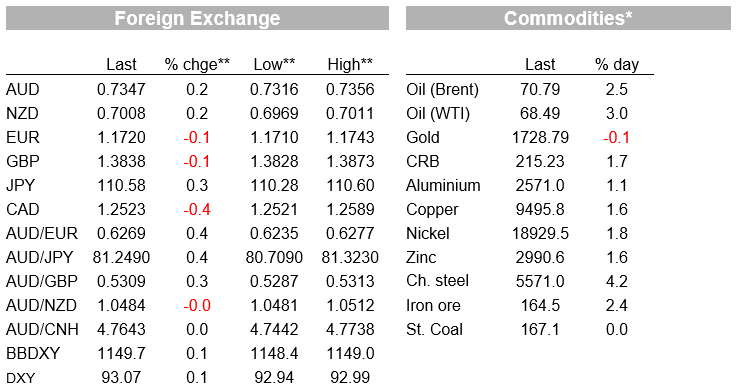Click the % day column heading

(617, 65)
